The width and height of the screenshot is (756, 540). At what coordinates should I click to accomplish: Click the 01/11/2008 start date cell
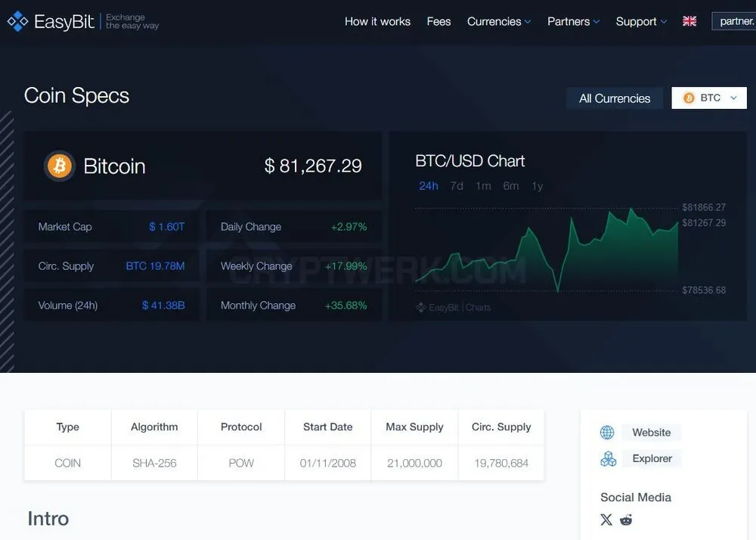(328, 463)
